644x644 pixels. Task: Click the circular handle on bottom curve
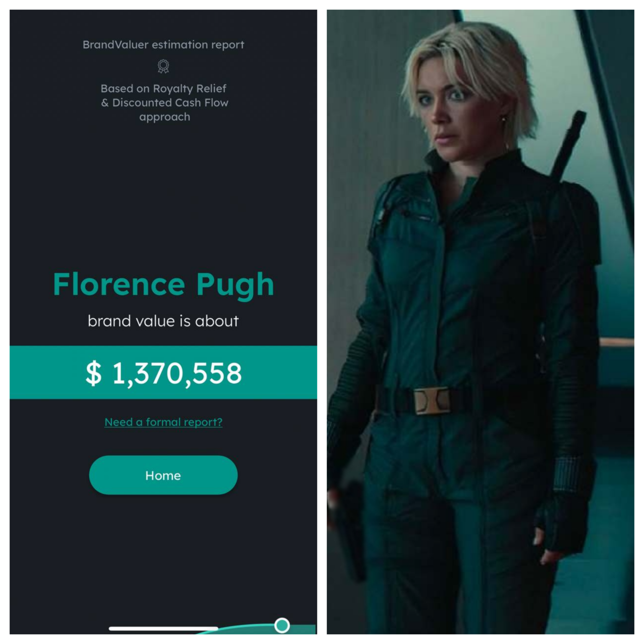click(282, 625)
